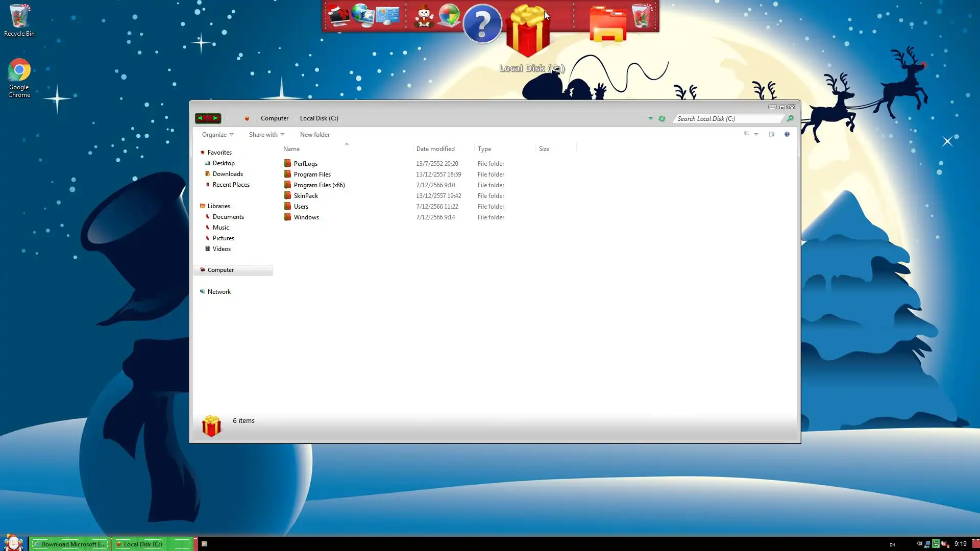The height and width of the screenshot is (551, 980).
Task: Select the Program Files (x86) folder
Action: pos(319,185)
